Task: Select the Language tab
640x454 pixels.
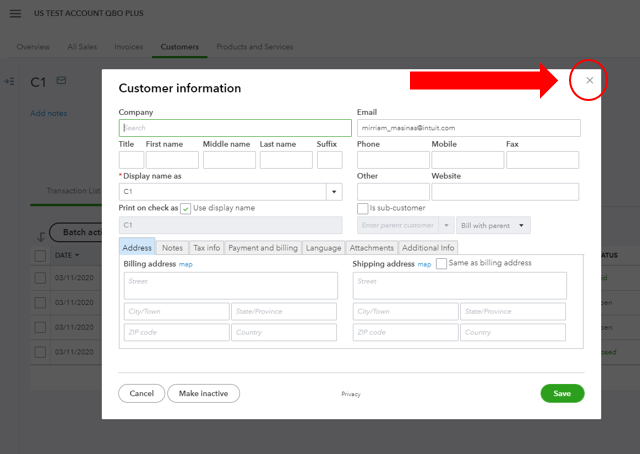Action: (x=323, y=248)
